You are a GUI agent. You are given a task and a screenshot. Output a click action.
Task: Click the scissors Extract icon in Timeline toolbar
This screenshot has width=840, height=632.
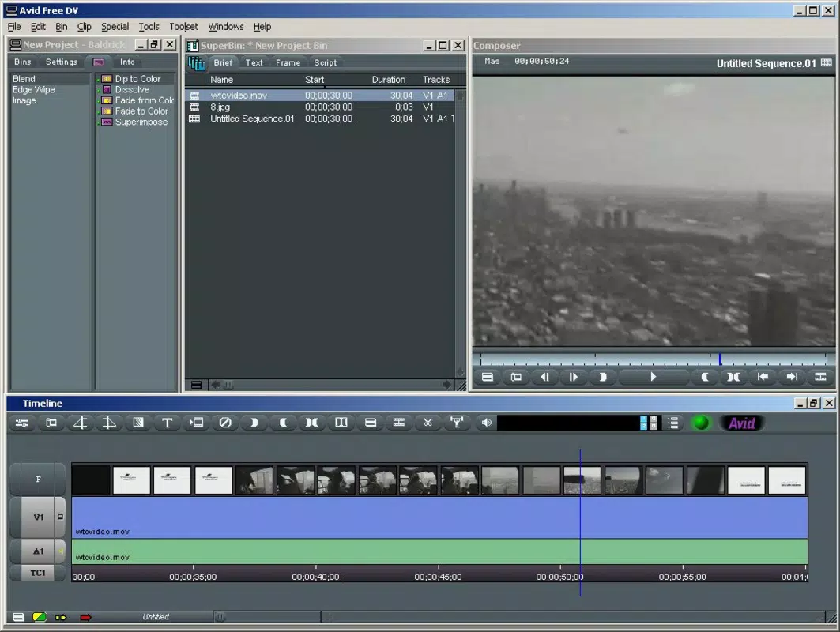point(428,423)
